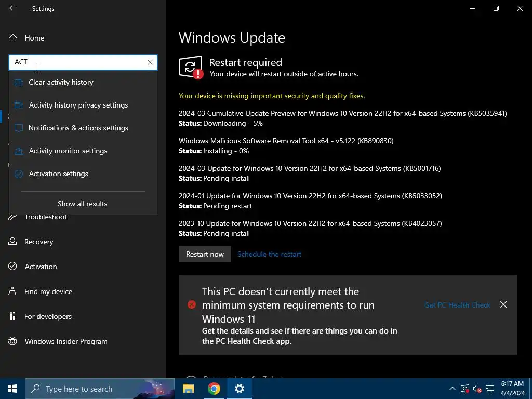The image size is (532, 399).
Task: Launch Google Chrome from the taskbar
Action: point(214,389)
